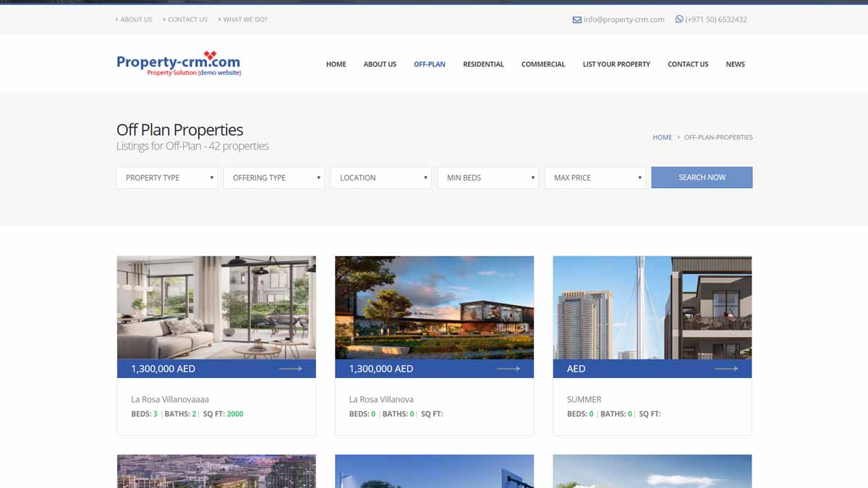Click OFF-PLAN-PROPERTIES breadcrumb text

click(x=718, y=137)
